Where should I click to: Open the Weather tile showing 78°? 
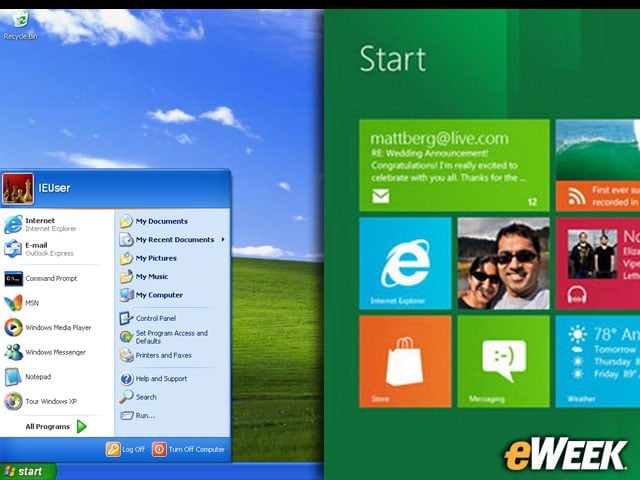pos(598,362)
